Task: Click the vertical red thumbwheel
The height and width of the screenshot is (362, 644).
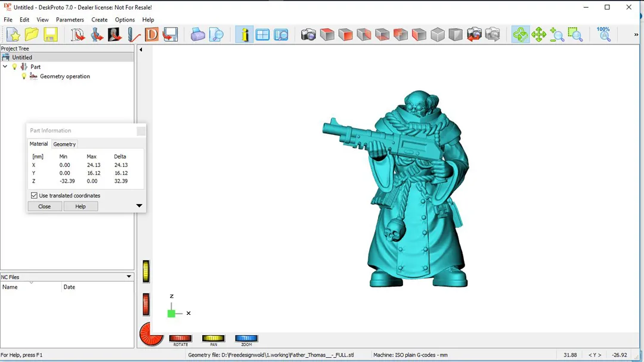Action: tap(146, 305)
